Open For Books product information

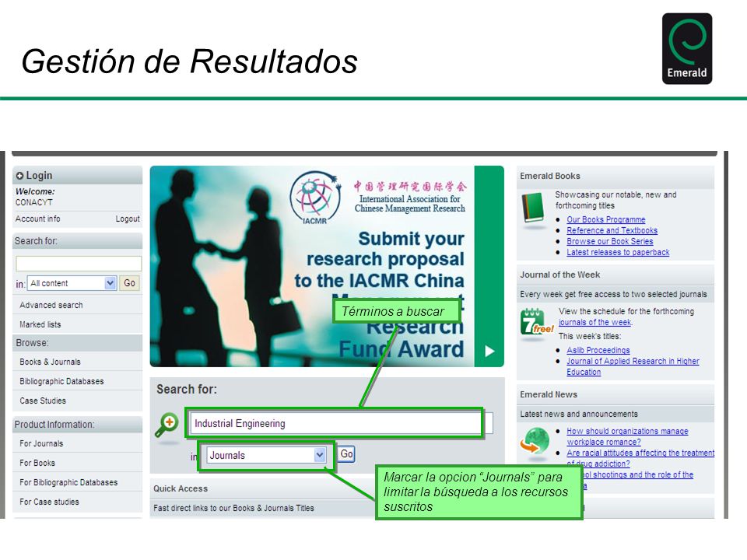pyautogui.click(x=37, y=463)
